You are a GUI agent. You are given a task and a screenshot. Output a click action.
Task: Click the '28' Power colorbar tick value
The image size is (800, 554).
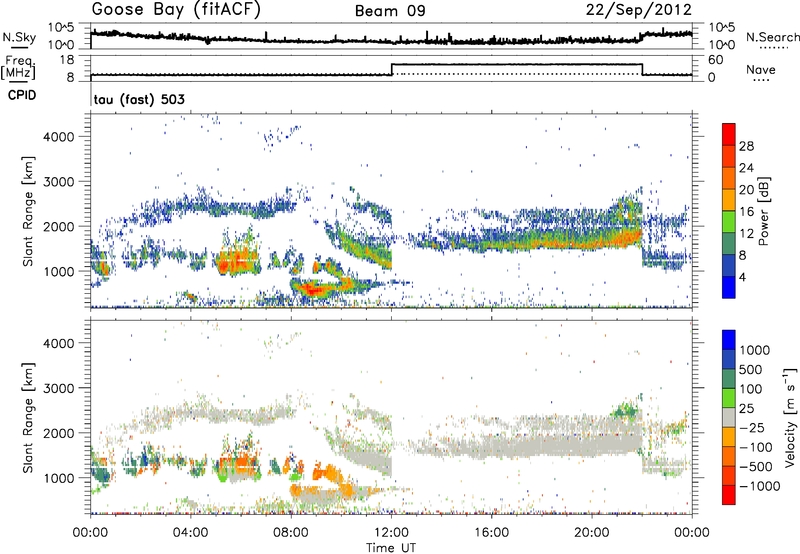tap(746, 146)
